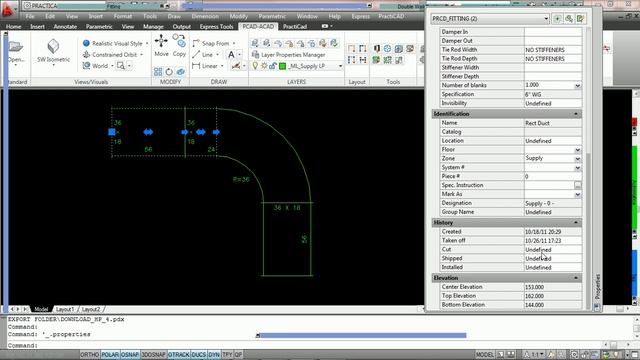
Task: Click the Array icon in MODIFY panel
Action: (x=158, y=72)
